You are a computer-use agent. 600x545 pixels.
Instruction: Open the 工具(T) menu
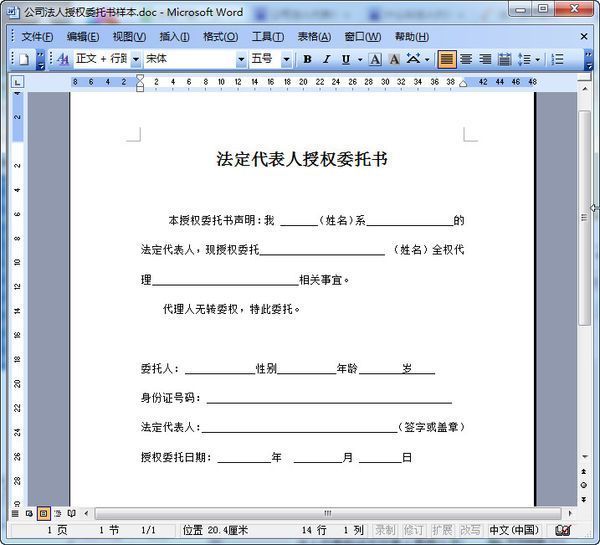click(x=268, y=37)
